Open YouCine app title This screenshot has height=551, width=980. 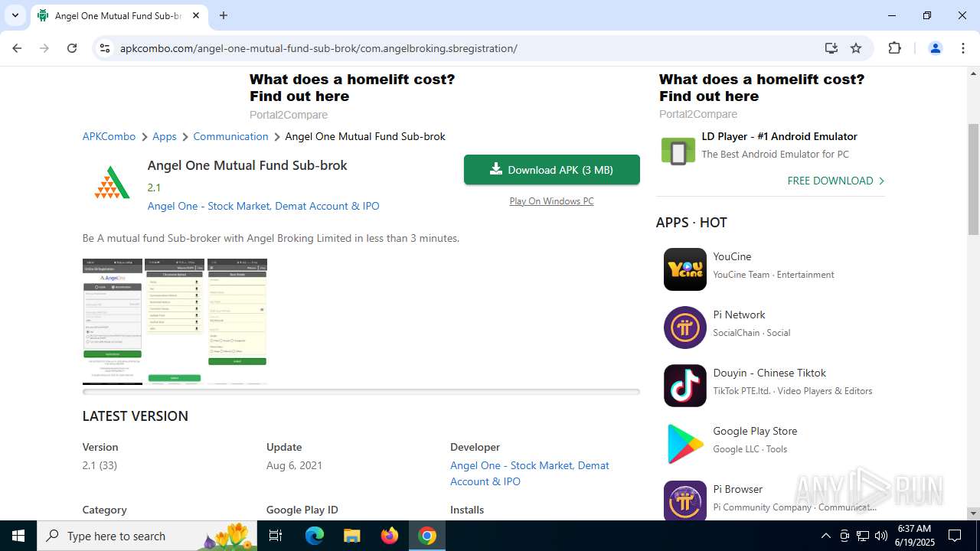click(x=732, y=256)
